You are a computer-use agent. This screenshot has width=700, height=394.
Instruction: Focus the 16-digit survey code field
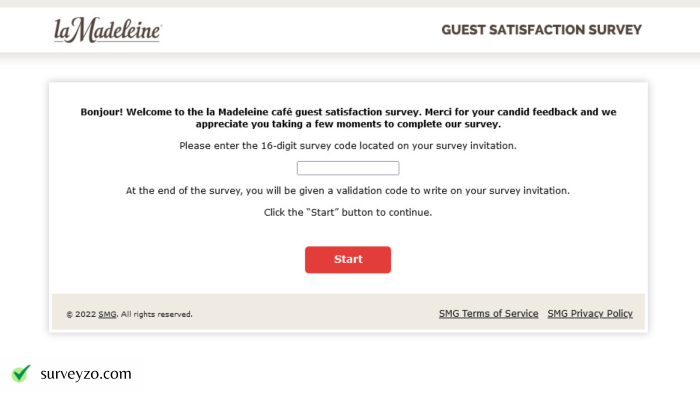tap(348, 168)
